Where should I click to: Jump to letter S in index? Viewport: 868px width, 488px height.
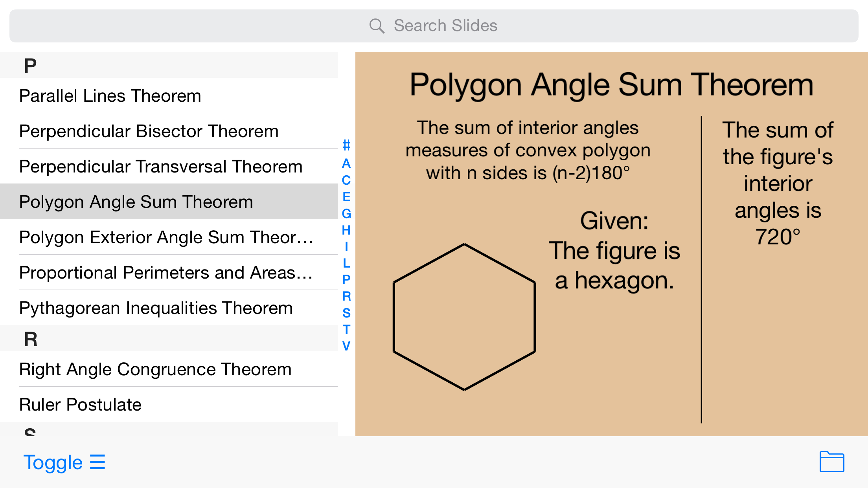click(x=346, y=313)
